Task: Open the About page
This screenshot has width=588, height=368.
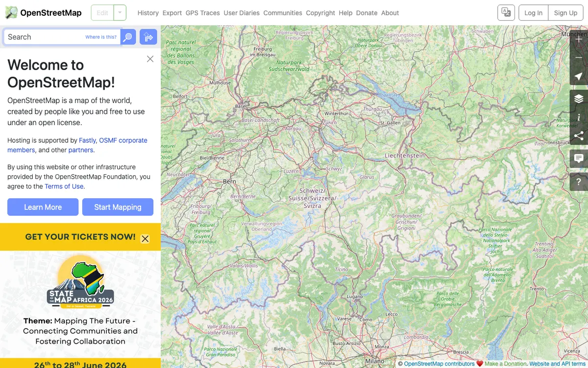Action: pos(390,13)
